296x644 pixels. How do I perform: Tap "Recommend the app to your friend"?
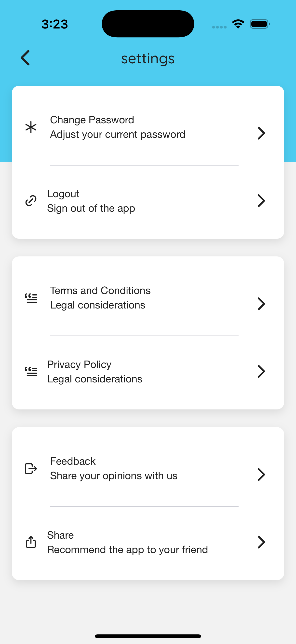(x=127, y=549)
